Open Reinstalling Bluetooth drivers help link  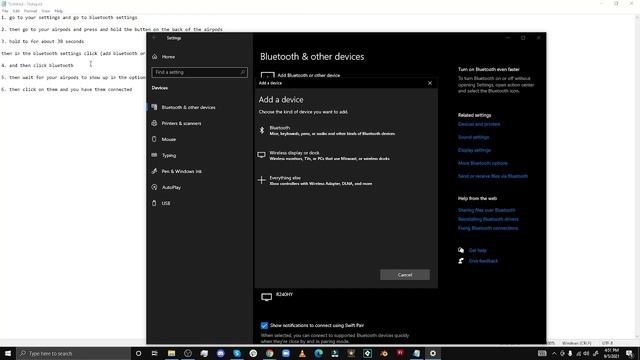pyautogui.click(x=488, y=219)
